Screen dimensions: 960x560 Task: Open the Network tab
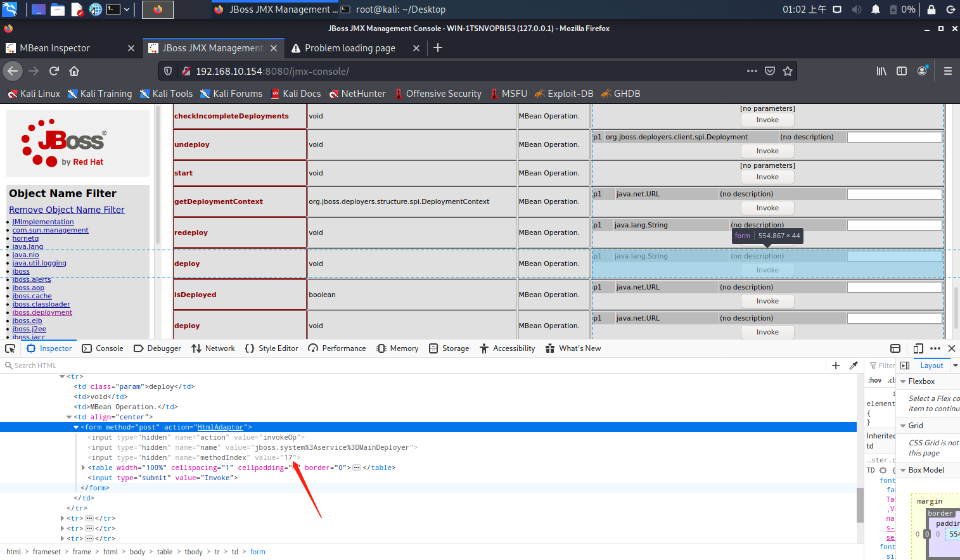click(x=213, y=348)
